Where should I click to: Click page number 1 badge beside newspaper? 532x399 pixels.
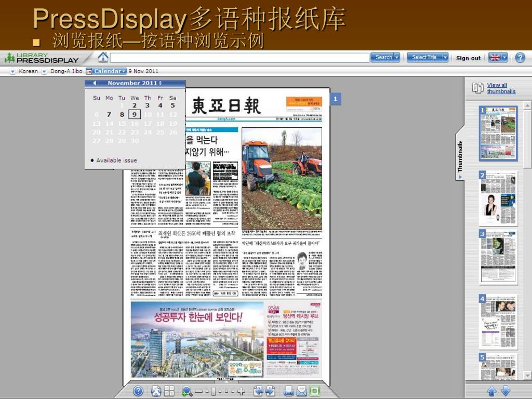tap(335, 99)
